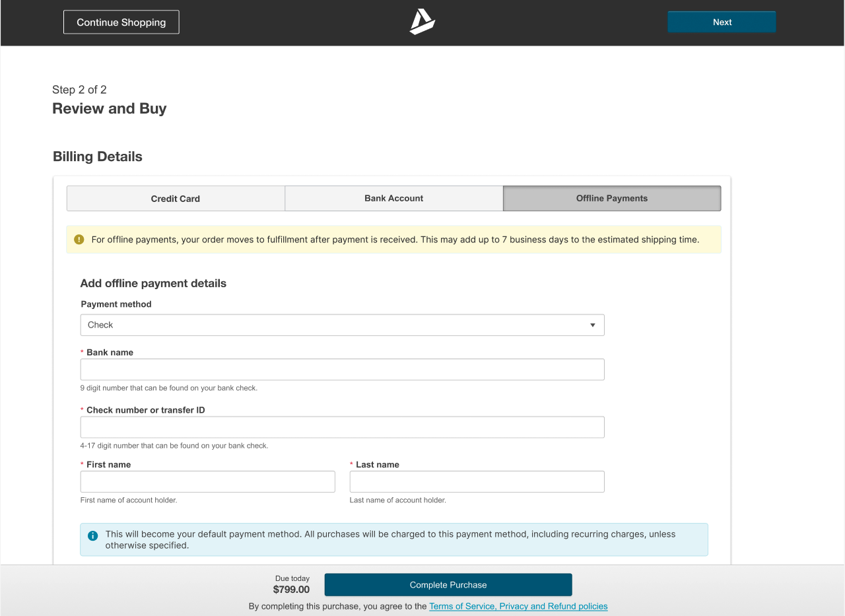Select the Bank Account tab

(394, 198)
